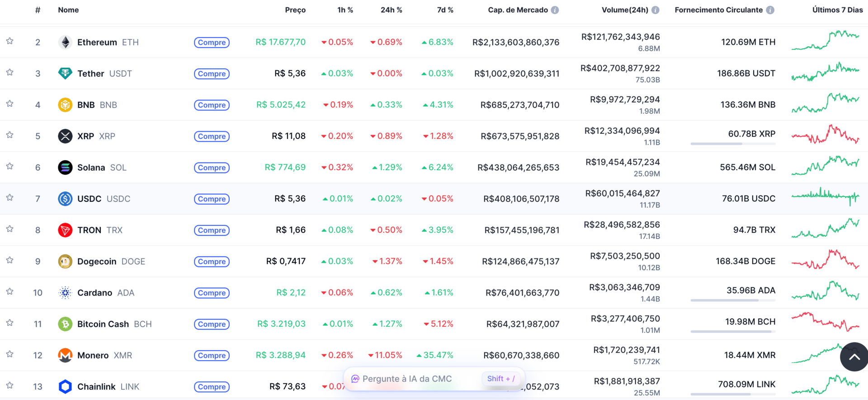Open the Fornecimento Circulante info icon
This screenshot has height=400, width=868.
pyautogui.click(x=770, y=10)
